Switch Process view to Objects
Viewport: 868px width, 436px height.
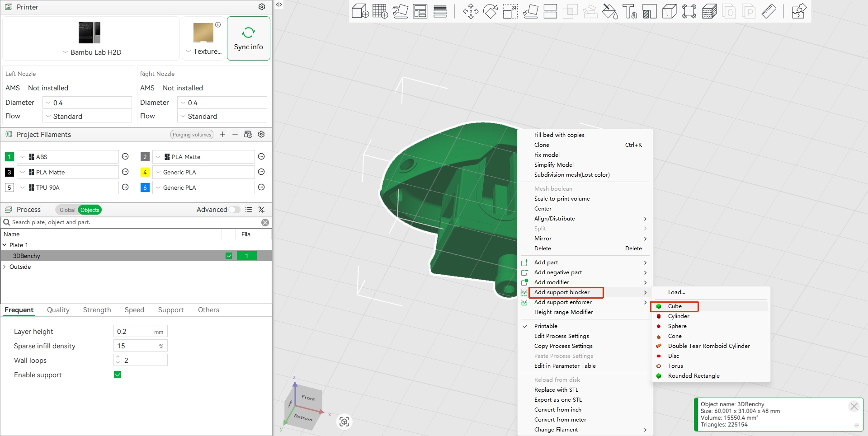tap(90, 210)
